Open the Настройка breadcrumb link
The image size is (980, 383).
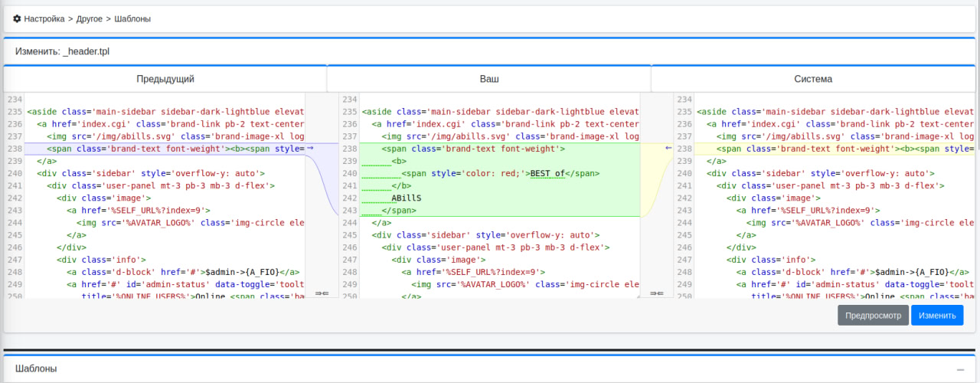click(x=44, y=18)
